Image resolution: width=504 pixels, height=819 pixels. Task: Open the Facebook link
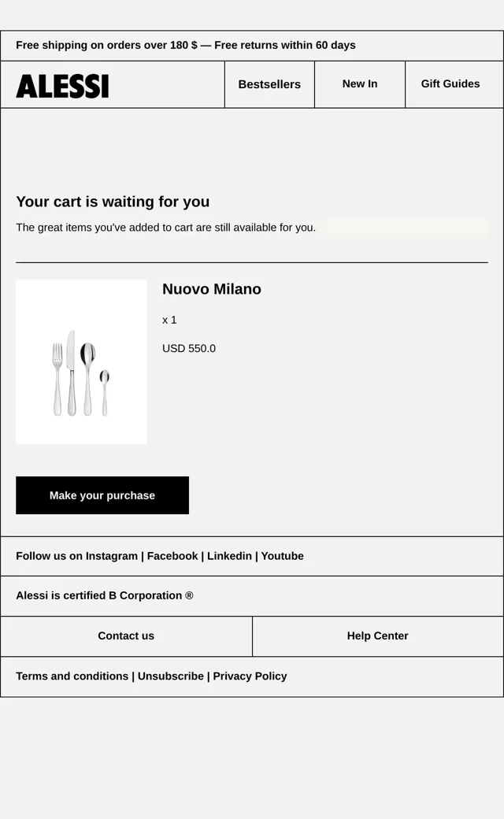pyautogui.click(x=172, y=556)
